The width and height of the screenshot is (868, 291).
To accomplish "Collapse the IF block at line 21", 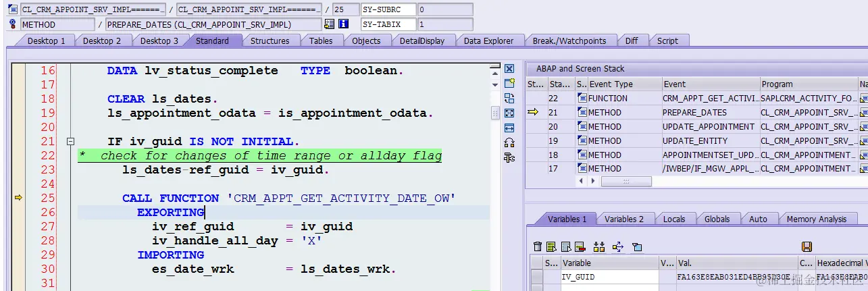I will click(70, 142).
